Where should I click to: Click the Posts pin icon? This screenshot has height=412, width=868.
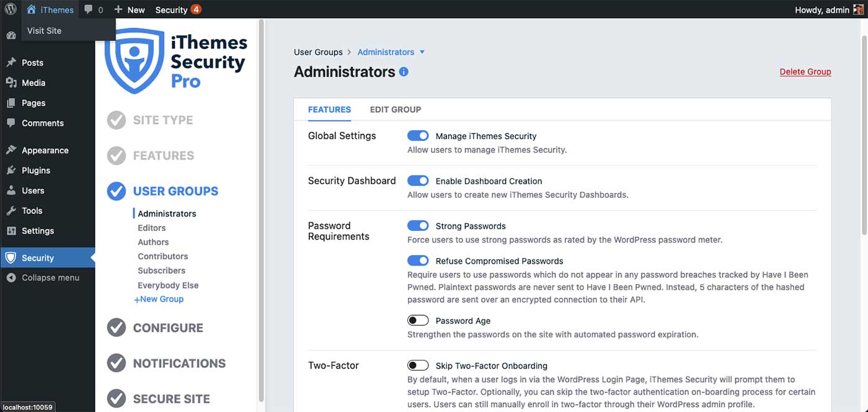click(x=11, y=63)
